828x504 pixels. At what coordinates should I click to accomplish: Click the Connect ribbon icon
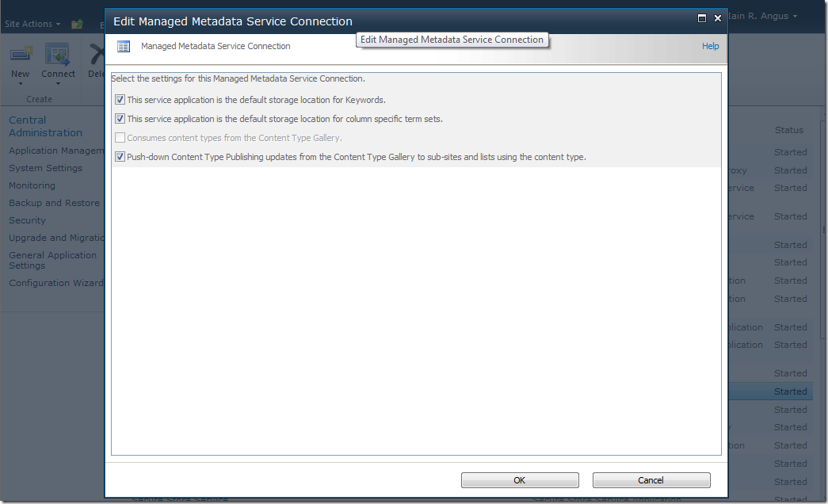coord(57,55)
